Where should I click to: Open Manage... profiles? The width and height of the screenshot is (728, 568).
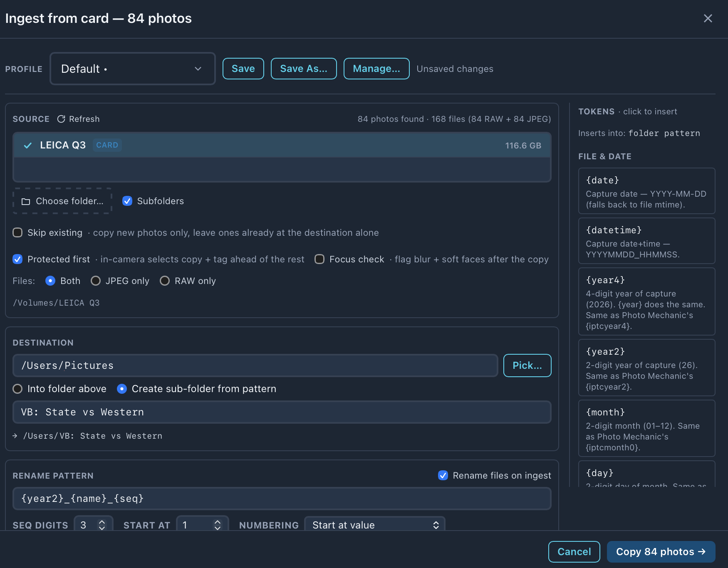click(x=376, y=69)
